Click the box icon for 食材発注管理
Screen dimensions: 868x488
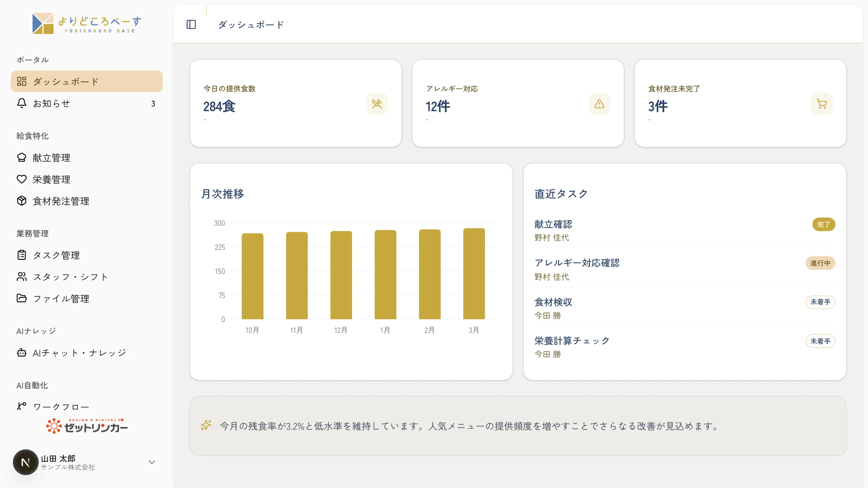click(22, 201)
